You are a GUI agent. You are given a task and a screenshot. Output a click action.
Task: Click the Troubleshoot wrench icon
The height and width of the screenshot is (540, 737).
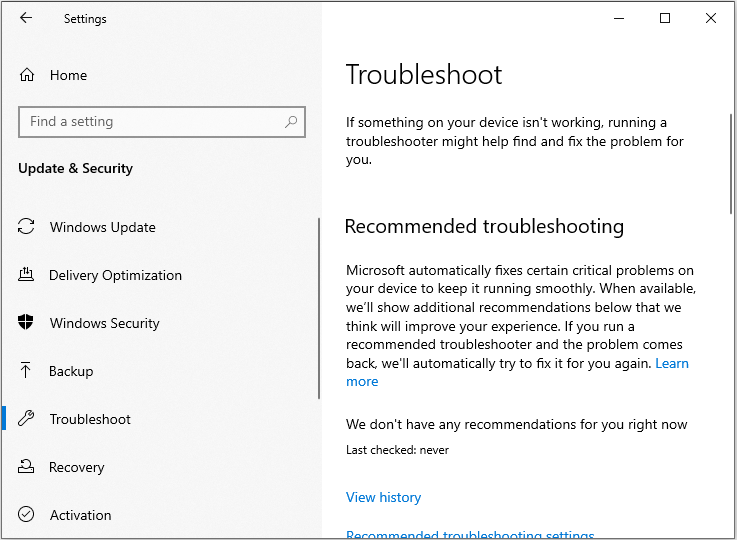pyautogui.click(x=27, y=419)
